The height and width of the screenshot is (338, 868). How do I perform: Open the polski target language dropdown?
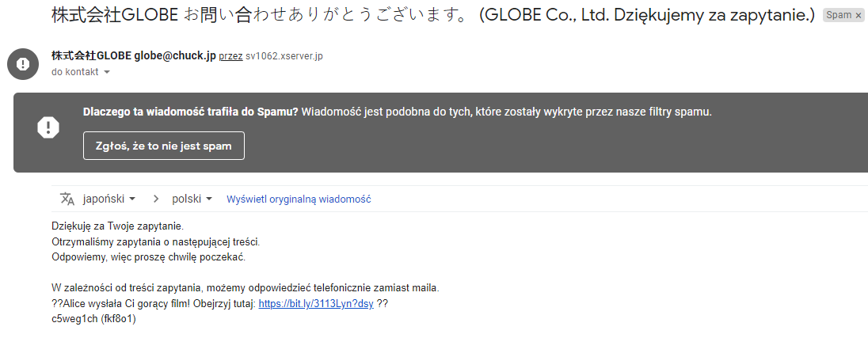click(192, 199)
